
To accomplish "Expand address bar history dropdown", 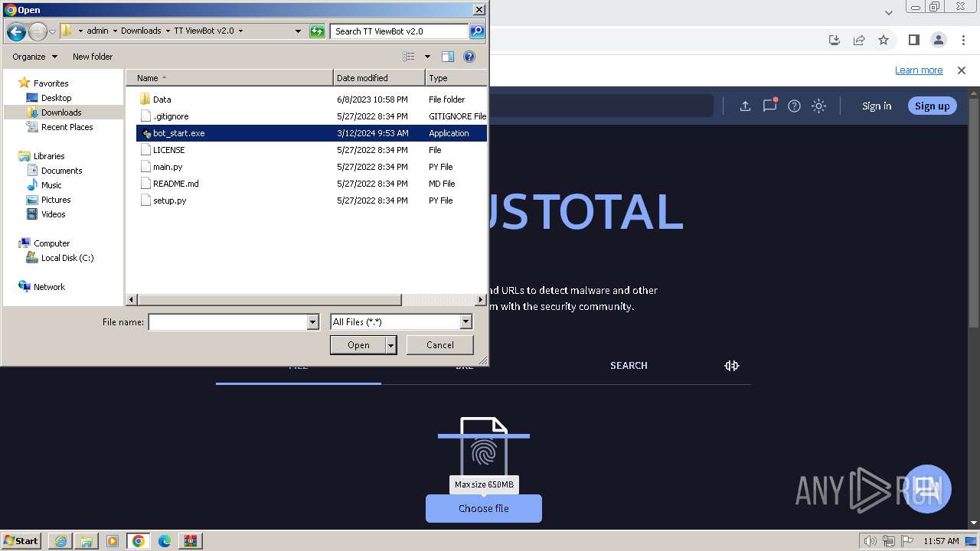I will pos(298,31).
